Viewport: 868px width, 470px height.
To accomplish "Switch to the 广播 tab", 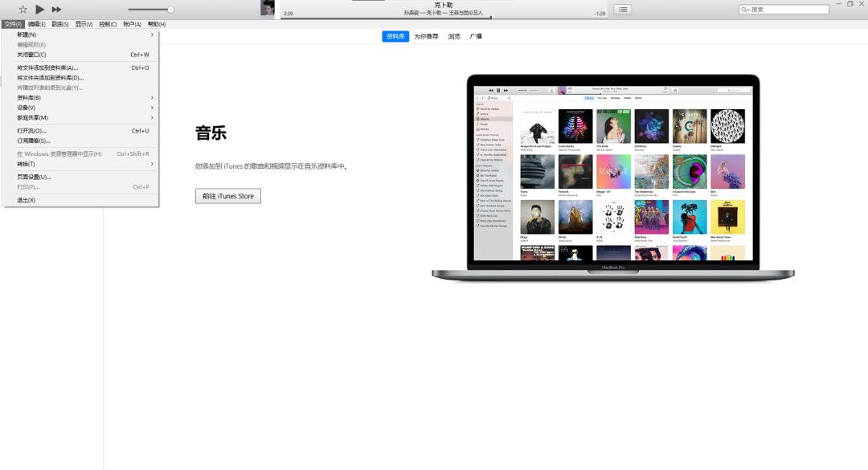I will [476, 36].
